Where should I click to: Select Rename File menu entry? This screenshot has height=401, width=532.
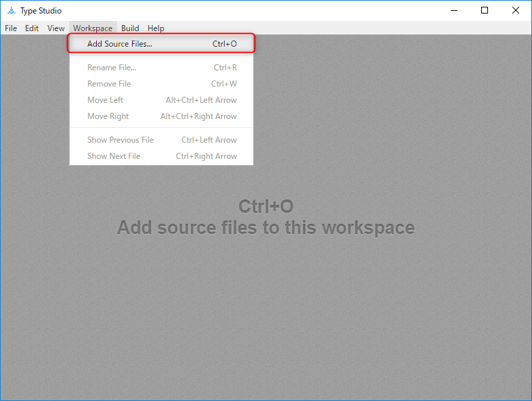click(x=161, y=68)
